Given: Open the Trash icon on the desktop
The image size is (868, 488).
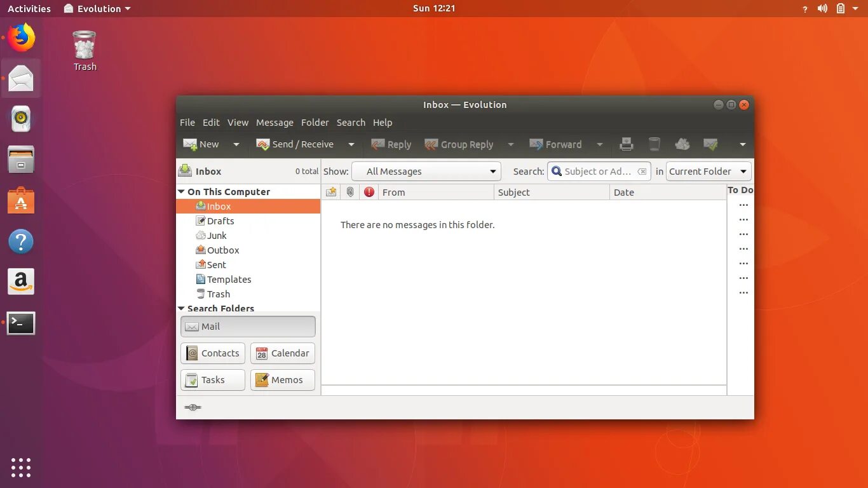Looking at the screenshot, I should coord(85,51).
